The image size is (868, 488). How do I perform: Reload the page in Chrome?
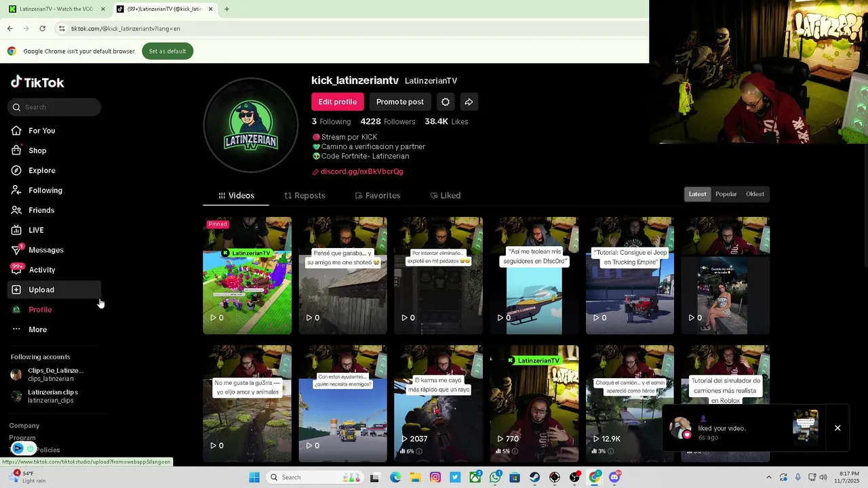(42, 28)
